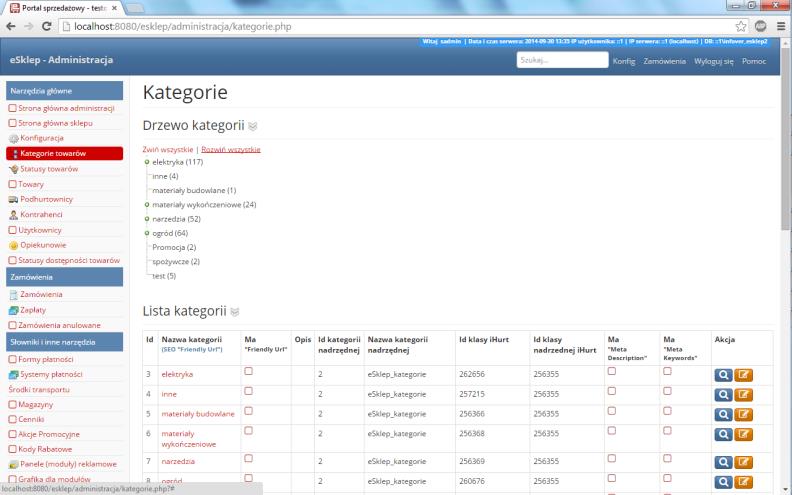This screenshot has height=495, width=792.
Task: Click the browser back arrow
Action: [x=11, y=26]
